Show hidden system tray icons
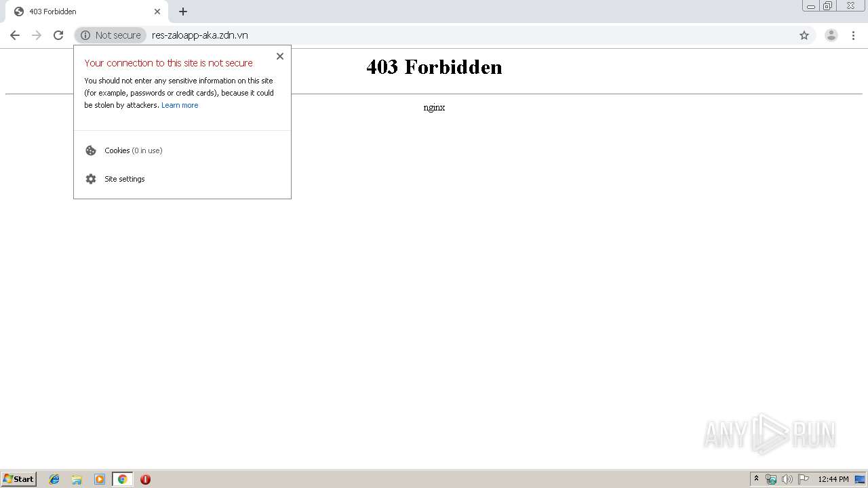Viewport: 868px width, 488px height. point(756,479)
